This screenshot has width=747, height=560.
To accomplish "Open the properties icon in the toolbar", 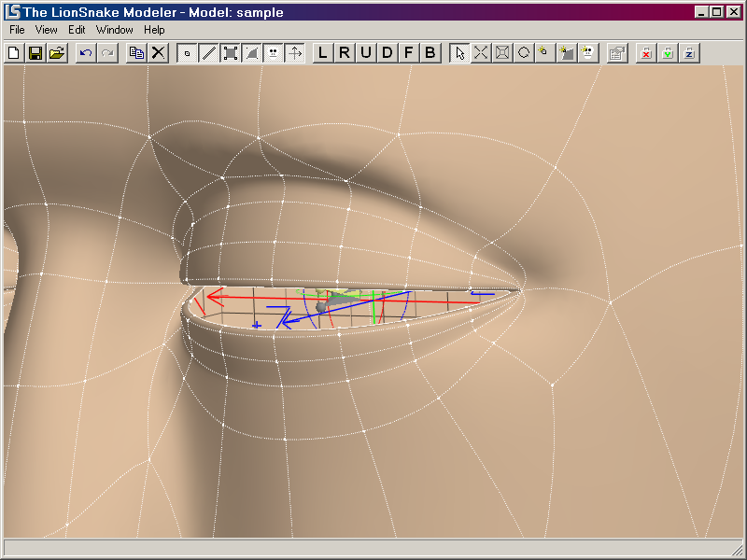I will (x=617, y=53).
